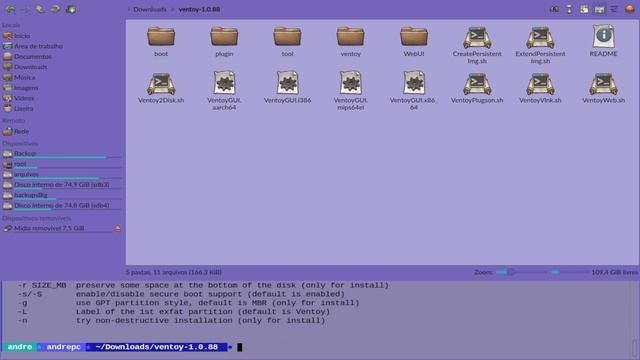Viewport: 640px width, 360px height.
Task: Click the orange round icon at the toolbar end
Action: coord(630,9)
